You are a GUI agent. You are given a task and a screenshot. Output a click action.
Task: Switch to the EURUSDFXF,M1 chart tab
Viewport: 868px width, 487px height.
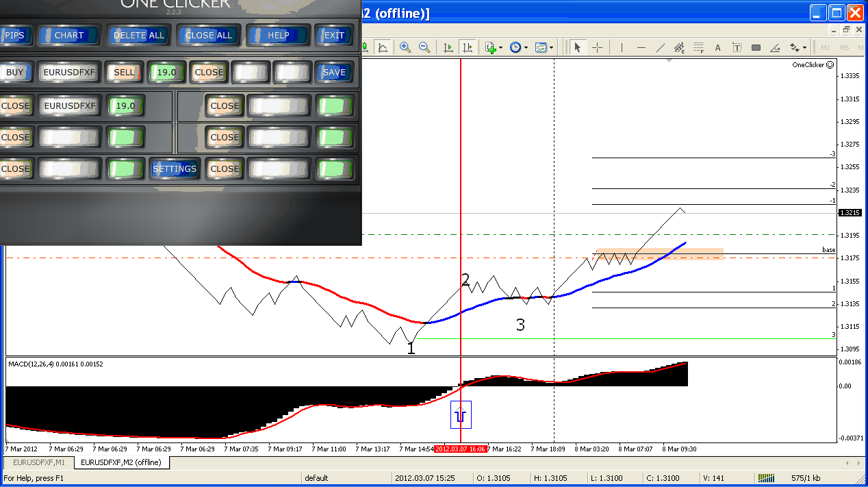(38, 462)
